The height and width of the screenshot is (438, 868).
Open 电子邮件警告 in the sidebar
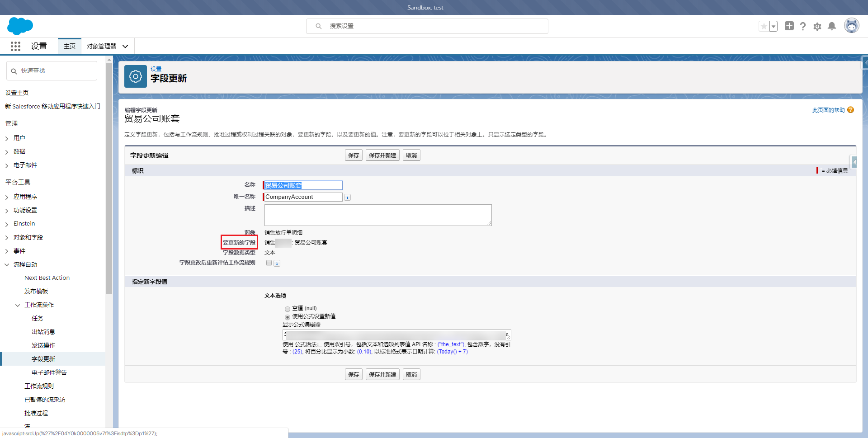pyautogui.click(x=49, y=372)
